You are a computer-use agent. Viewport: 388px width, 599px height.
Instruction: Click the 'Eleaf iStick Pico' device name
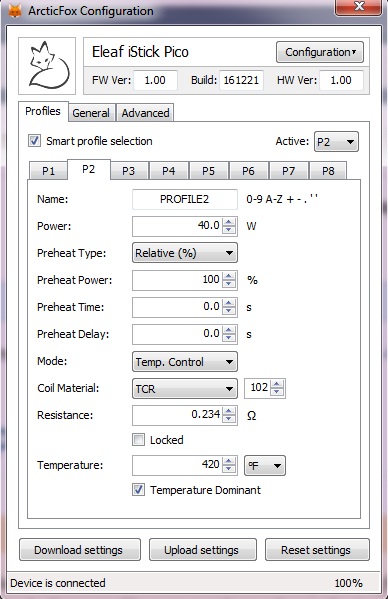(140, 52)
